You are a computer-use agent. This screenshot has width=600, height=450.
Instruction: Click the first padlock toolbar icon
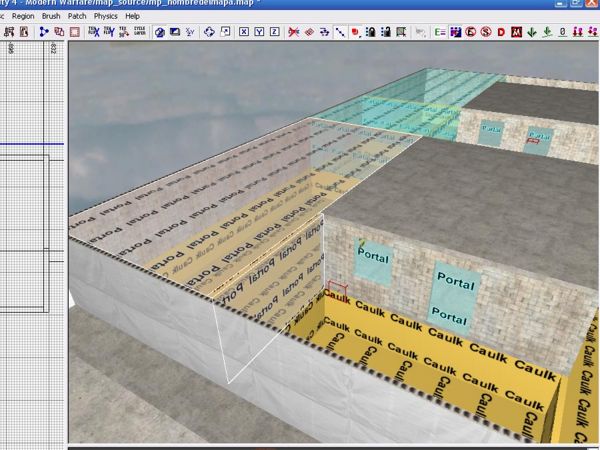tap(370, 32)
